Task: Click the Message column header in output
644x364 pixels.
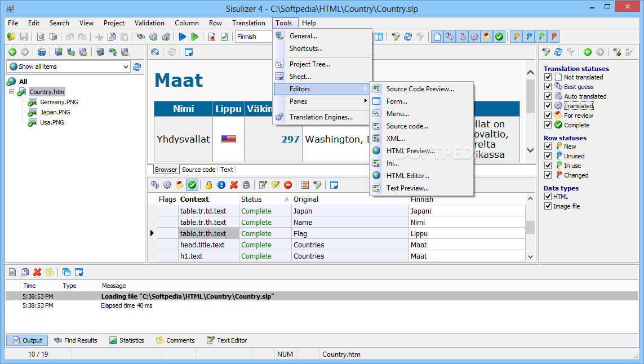Action: [114, 286]
